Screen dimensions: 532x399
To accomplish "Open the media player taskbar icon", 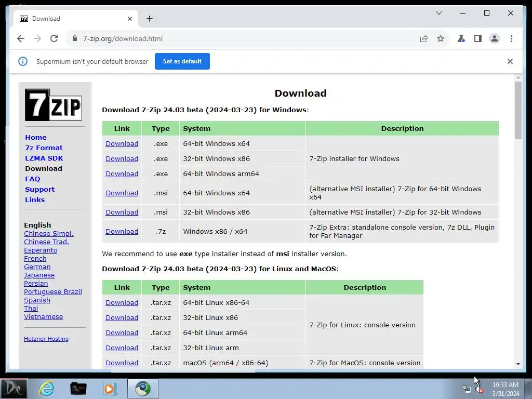I will pos(109,389).
